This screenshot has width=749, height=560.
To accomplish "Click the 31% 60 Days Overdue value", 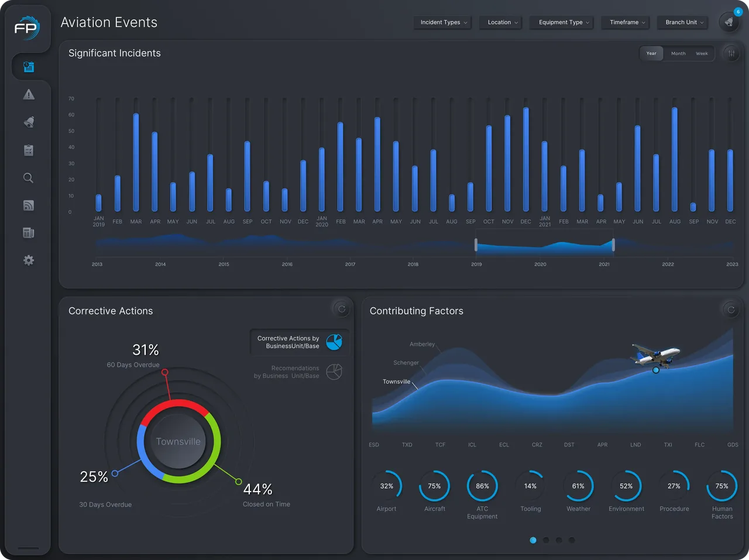I will click(x=146, y=350).
